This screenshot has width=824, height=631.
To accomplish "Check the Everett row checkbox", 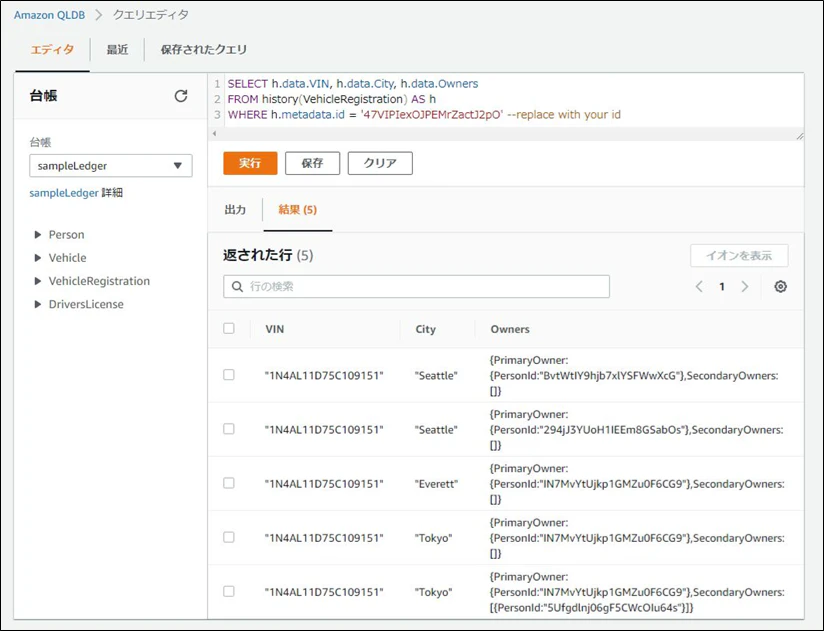I will [x=229, y=483].
